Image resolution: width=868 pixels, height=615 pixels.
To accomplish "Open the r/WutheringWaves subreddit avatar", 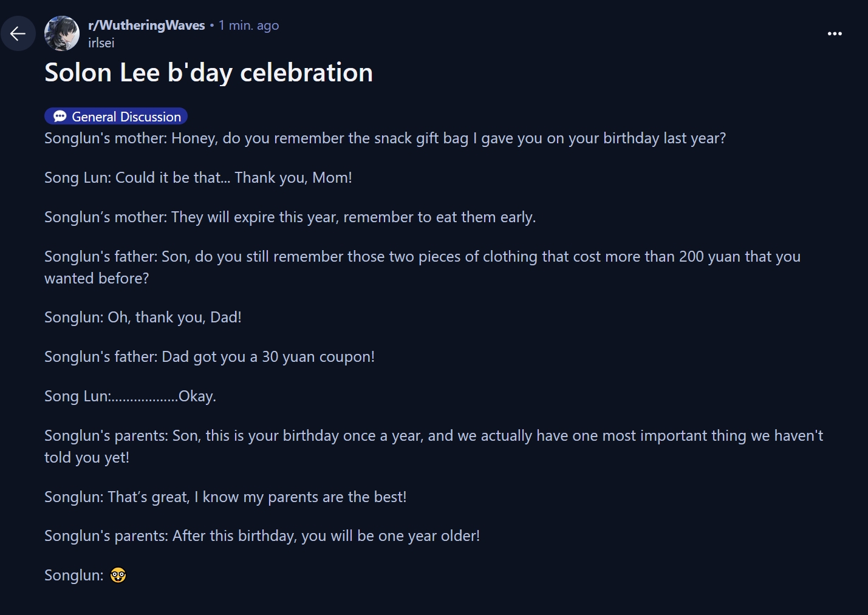I will click(x=62, y=33).
